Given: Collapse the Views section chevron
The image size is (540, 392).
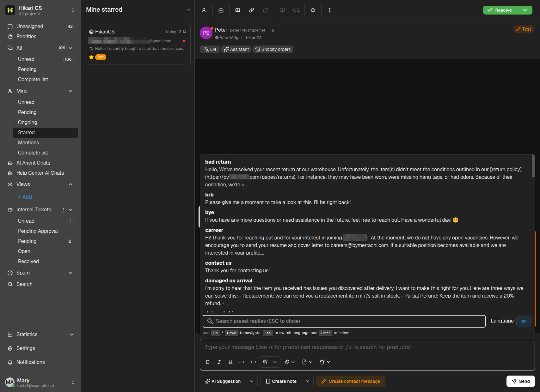Looking at the screenshot, I should pos(71,184).
